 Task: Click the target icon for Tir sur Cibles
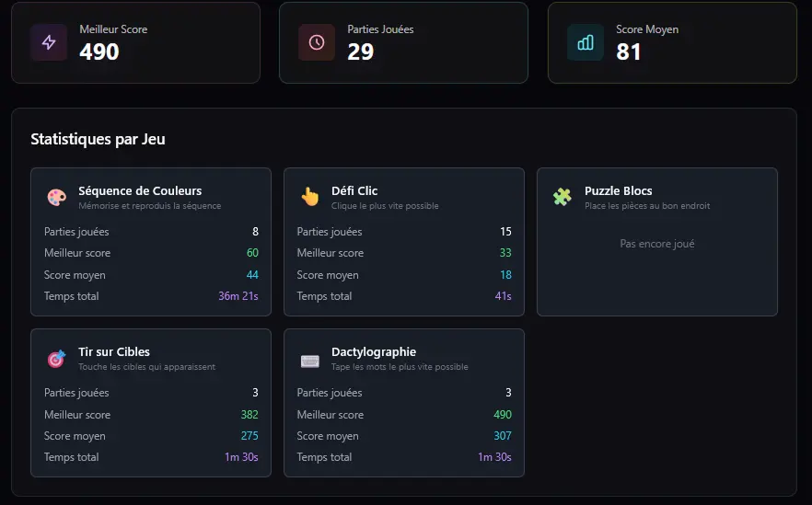point(57,359)
